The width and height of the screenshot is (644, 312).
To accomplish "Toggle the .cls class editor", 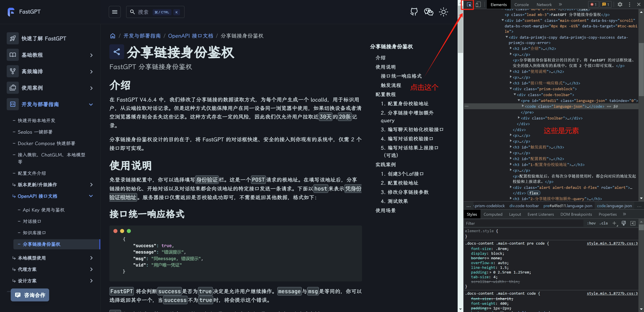I will coord(604,223).
